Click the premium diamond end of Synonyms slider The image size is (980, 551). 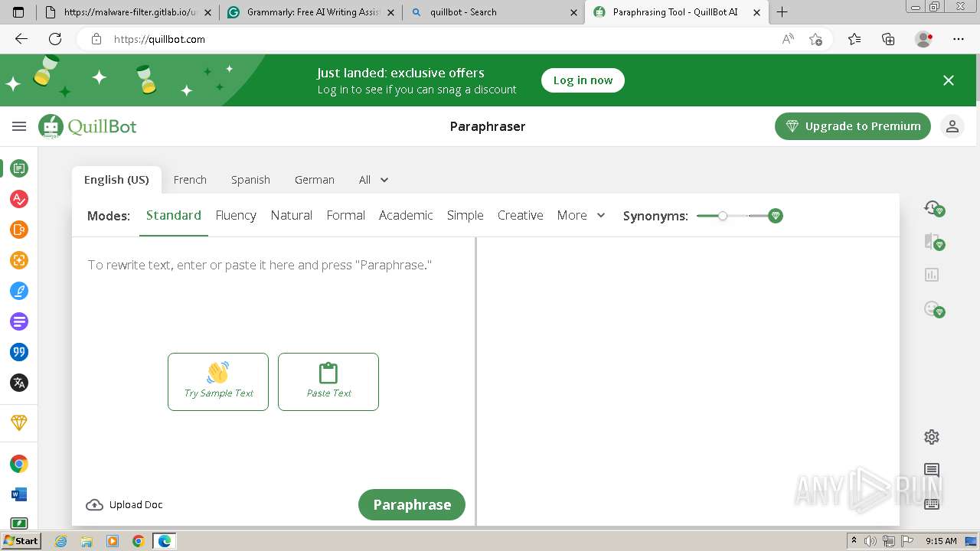[776, 216]
